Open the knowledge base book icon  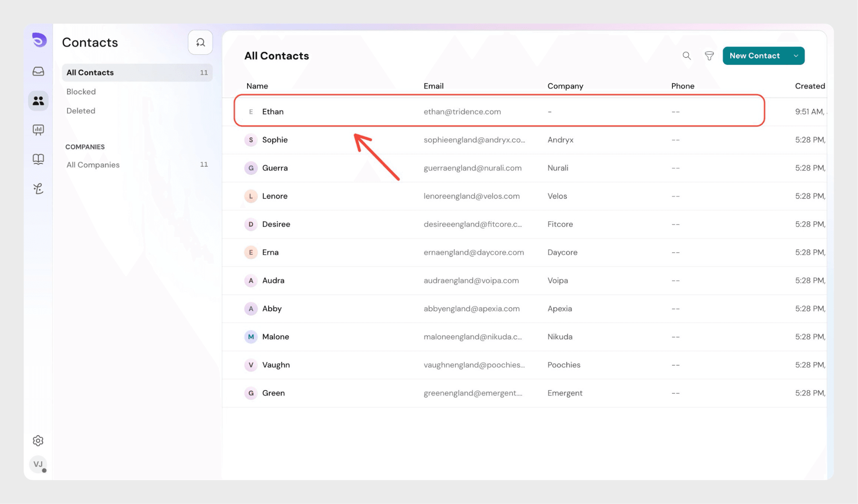38,159
